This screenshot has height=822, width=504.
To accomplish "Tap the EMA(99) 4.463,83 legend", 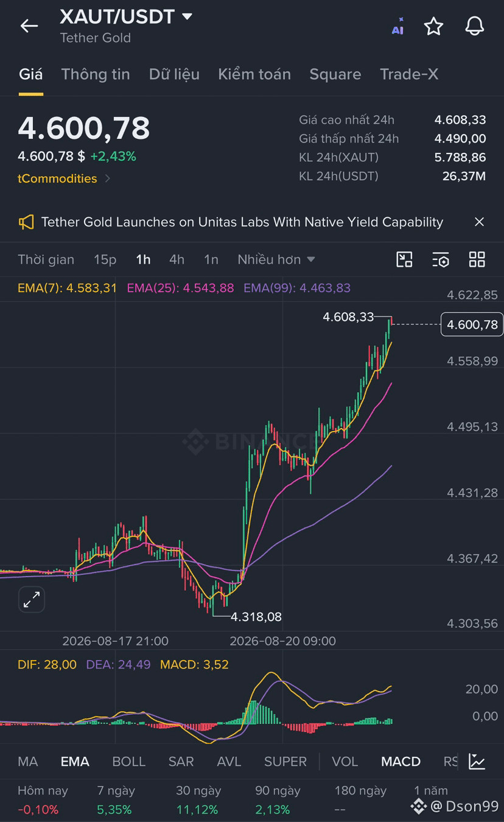I will pos(297,288).
